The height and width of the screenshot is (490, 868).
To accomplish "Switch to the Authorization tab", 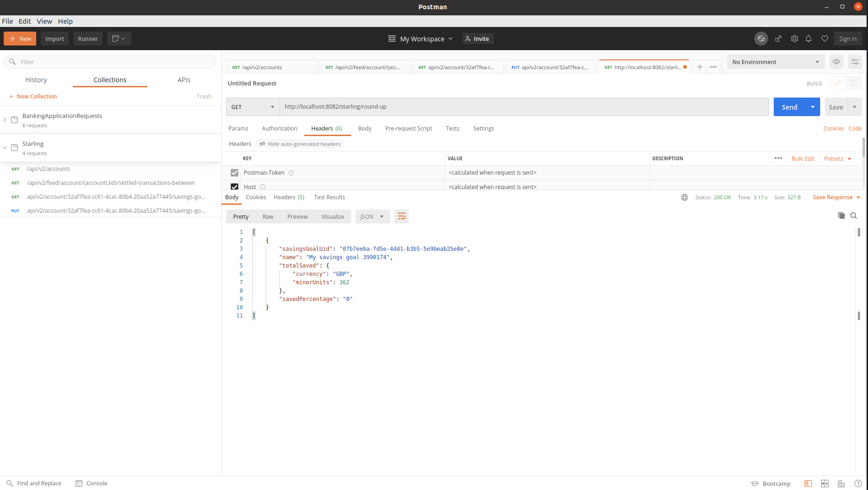I will (x=279, y=128).
